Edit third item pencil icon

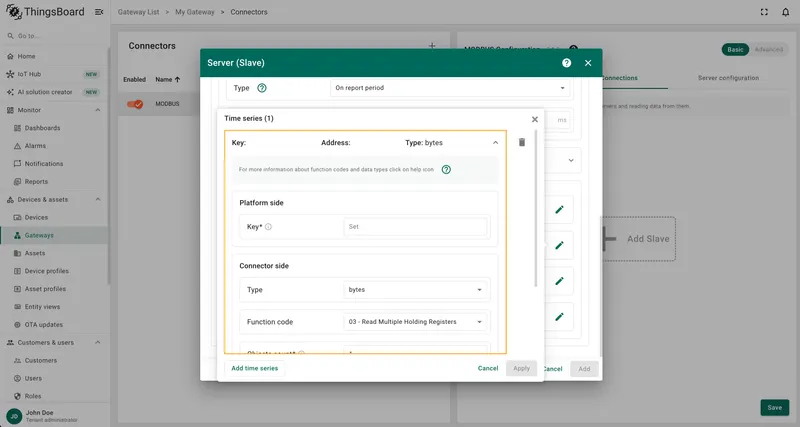click(559, 281)
